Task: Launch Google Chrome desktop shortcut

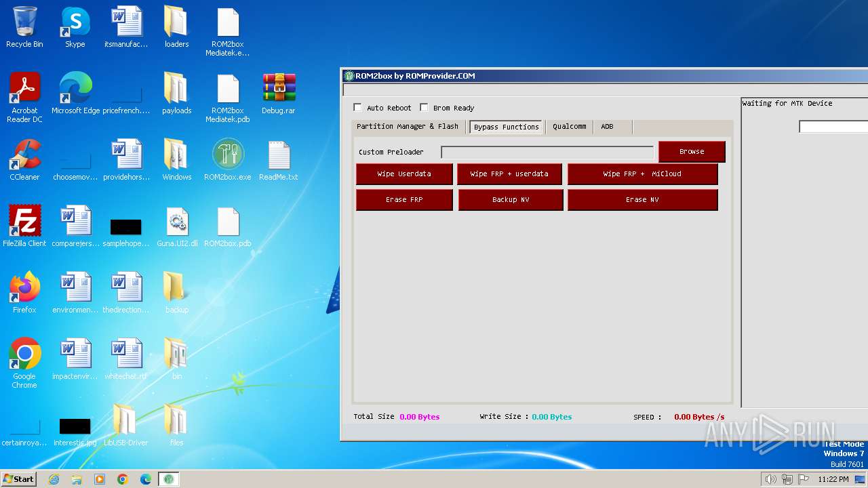Action: [24, 363]
